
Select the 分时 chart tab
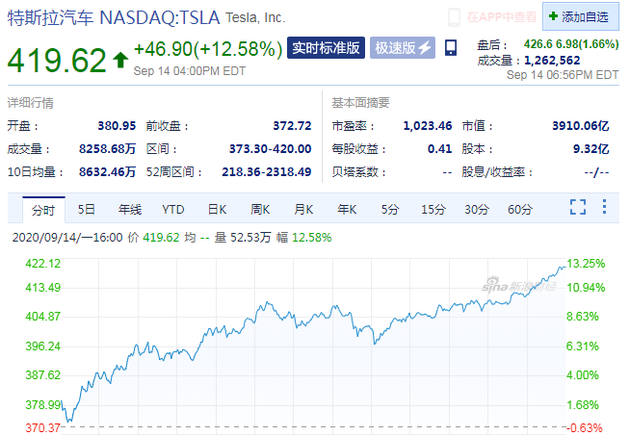[x=43, y=210]
